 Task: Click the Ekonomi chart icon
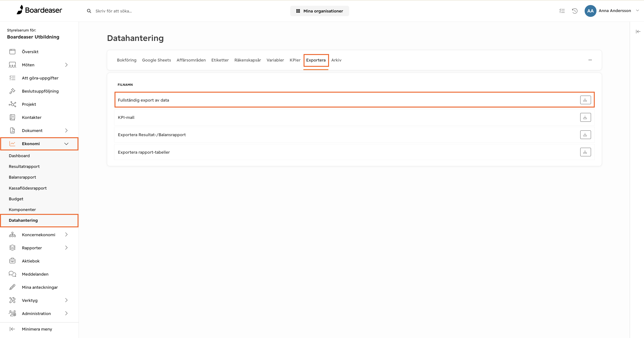pos(12,144)
